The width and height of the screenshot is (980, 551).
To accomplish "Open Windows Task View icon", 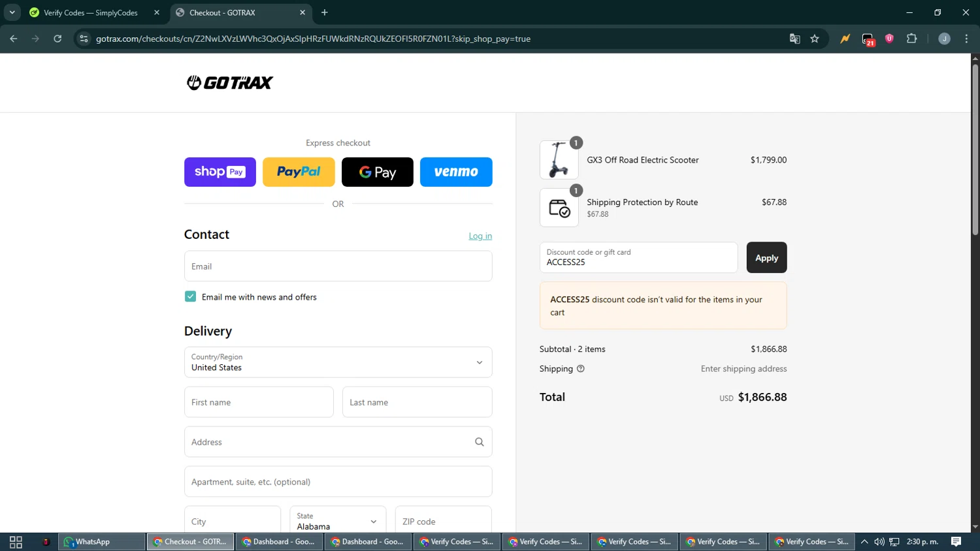I will 16,542.
